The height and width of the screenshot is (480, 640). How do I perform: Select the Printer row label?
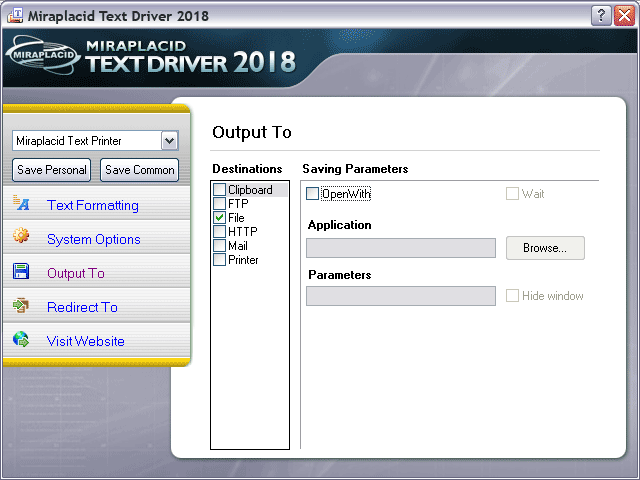pos(243,260)
